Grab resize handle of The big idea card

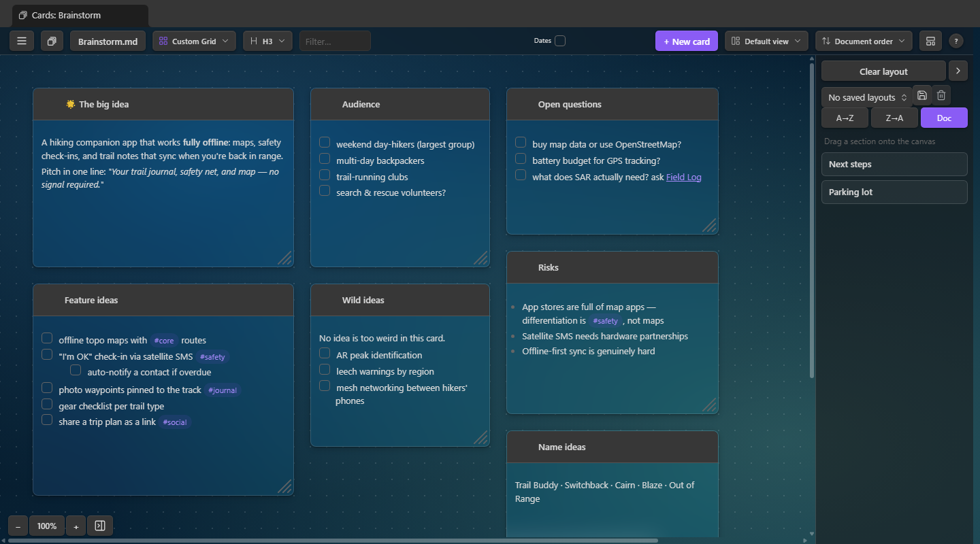coord(284,258)
